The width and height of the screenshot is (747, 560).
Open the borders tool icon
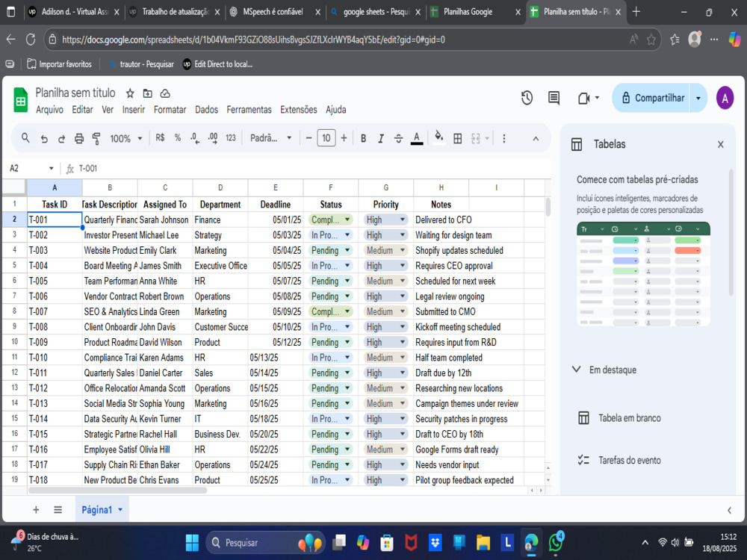[457, 139]
